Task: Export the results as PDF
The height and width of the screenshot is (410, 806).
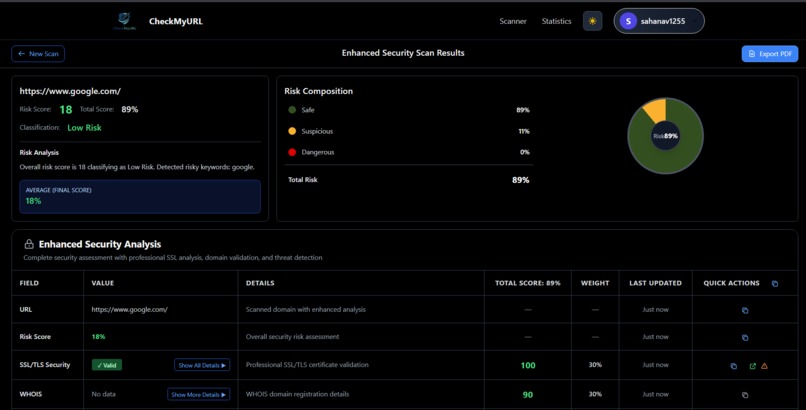Action: pos(770,53)
